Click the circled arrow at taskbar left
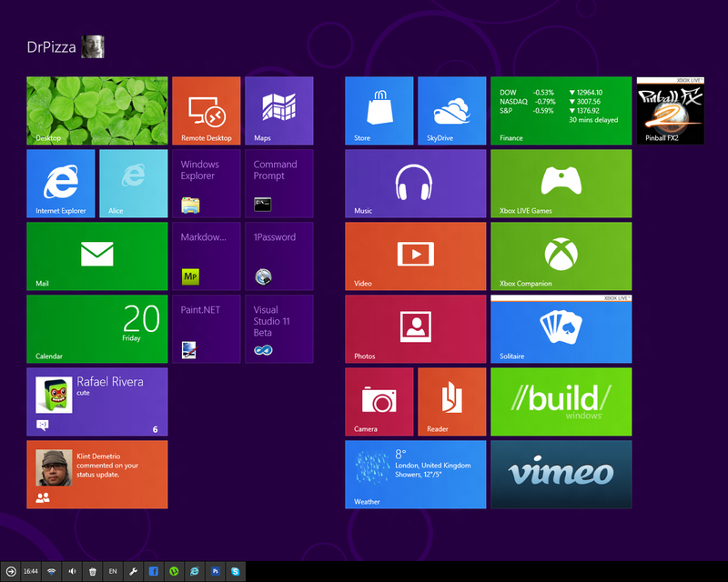Viewport: 728px width, 582px height. click(x=12, y=572)
